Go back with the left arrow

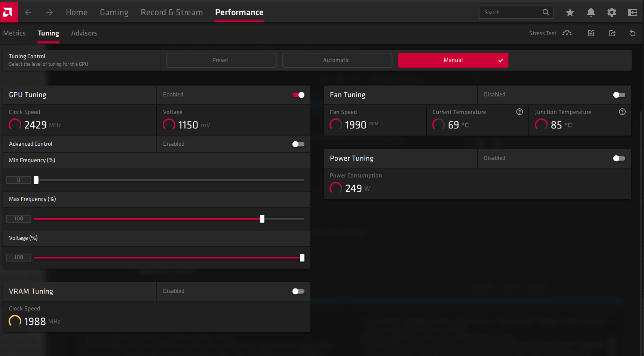click(x=28, y=12)
